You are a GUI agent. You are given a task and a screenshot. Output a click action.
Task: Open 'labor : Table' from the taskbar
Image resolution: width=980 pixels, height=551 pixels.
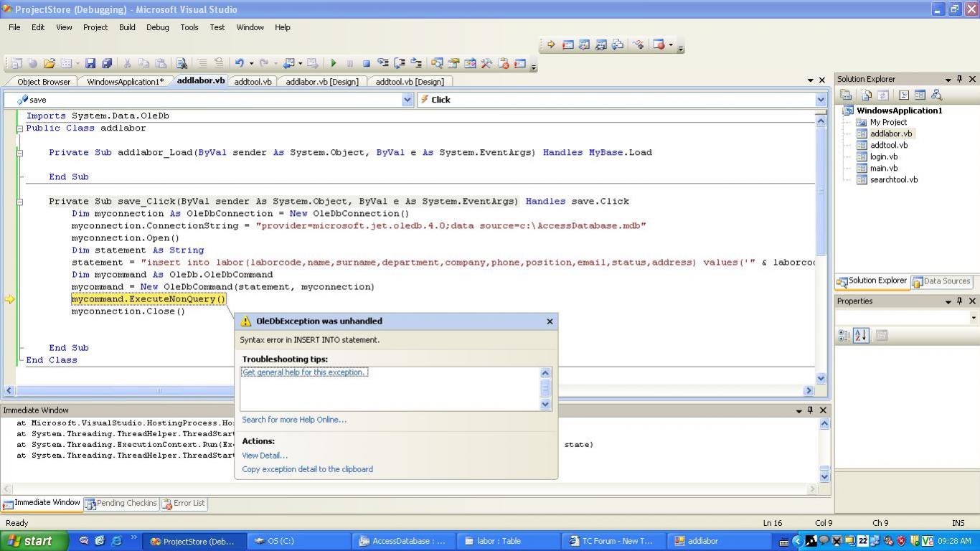[x=499, y=541]
